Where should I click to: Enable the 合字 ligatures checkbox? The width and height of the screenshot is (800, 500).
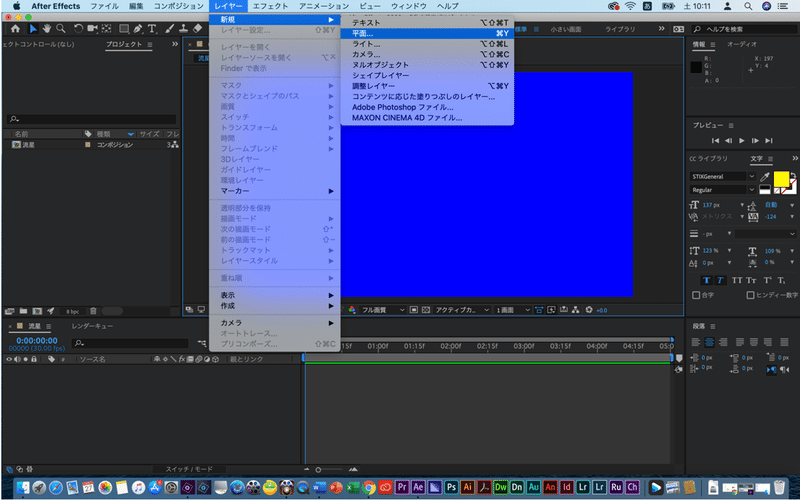696,295
